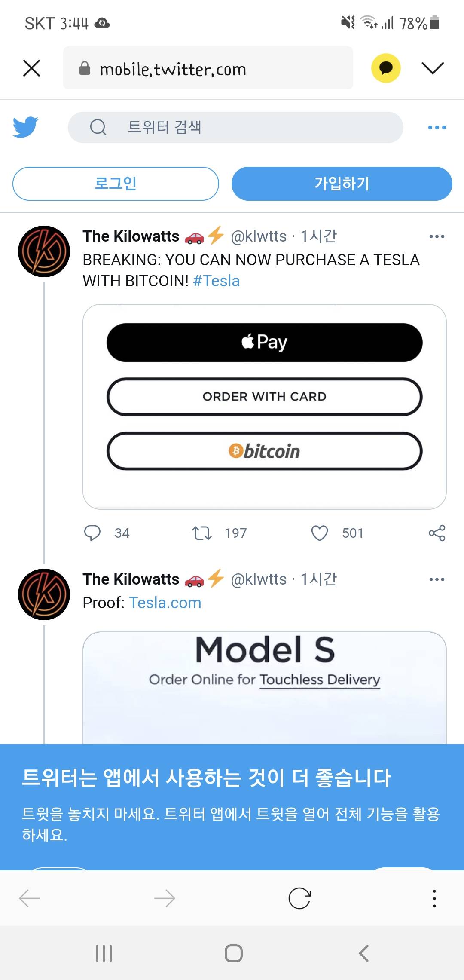Open Twitter top-bar three-dot menu
Image resolution: width=464 pixels, height=980 pixels.
(x=437, y=127)
